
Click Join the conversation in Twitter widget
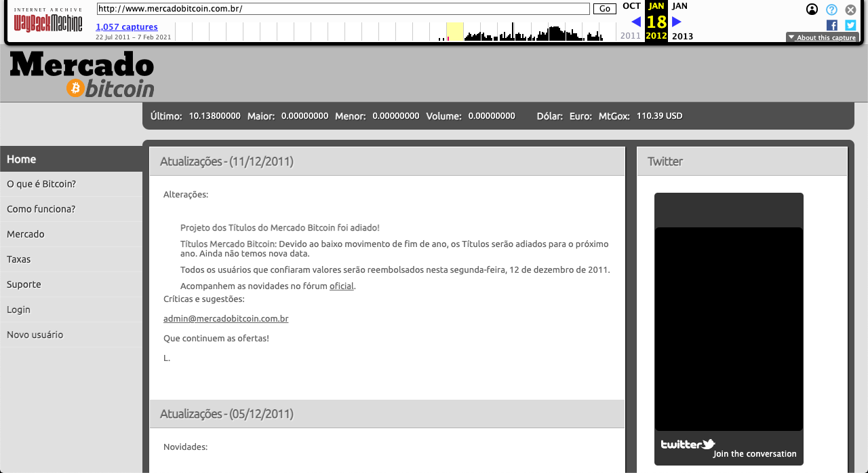tap(755, 454)
